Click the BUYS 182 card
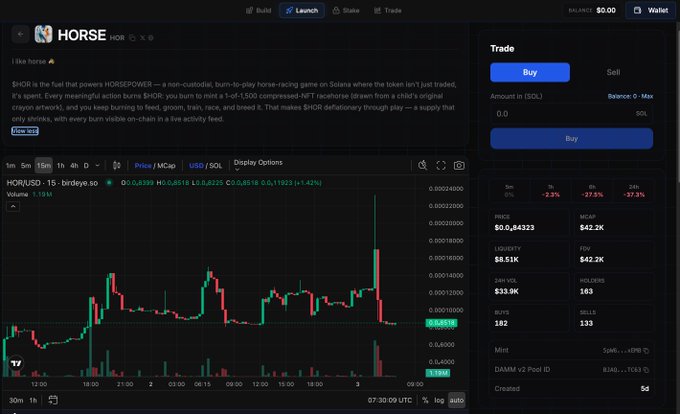The width and height of the screenshot is (680, 414). point(530,318)
